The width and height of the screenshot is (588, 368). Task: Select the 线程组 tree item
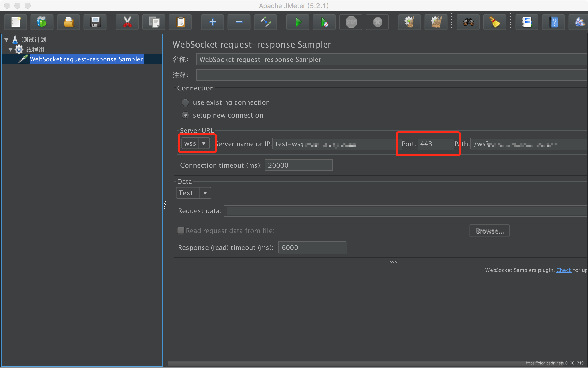(35, 49)
